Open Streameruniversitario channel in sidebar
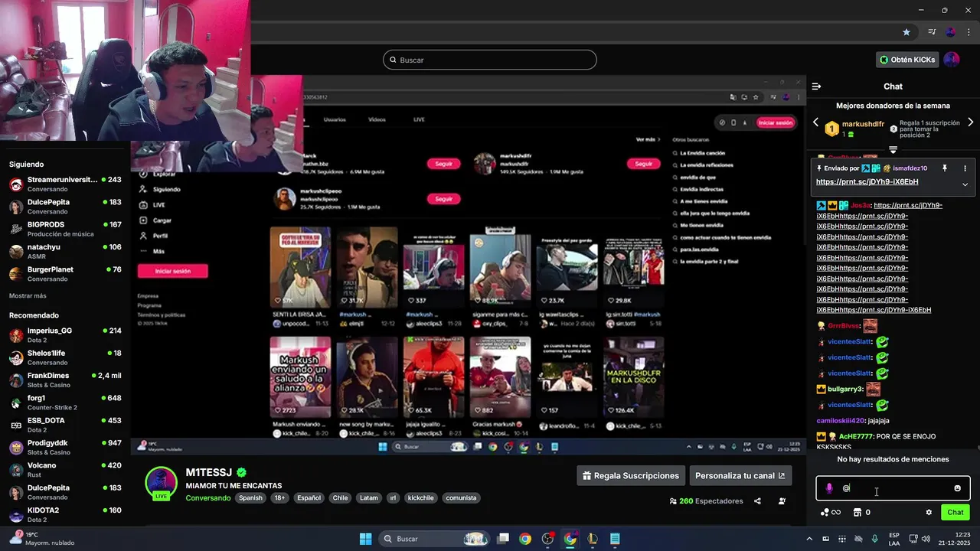This screenshot has height=551, width=980. tap(65, 184)
